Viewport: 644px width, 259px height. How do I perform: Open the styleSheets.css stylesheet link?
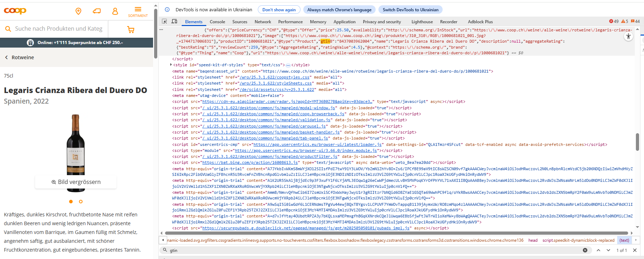click(x=276, y=83)
